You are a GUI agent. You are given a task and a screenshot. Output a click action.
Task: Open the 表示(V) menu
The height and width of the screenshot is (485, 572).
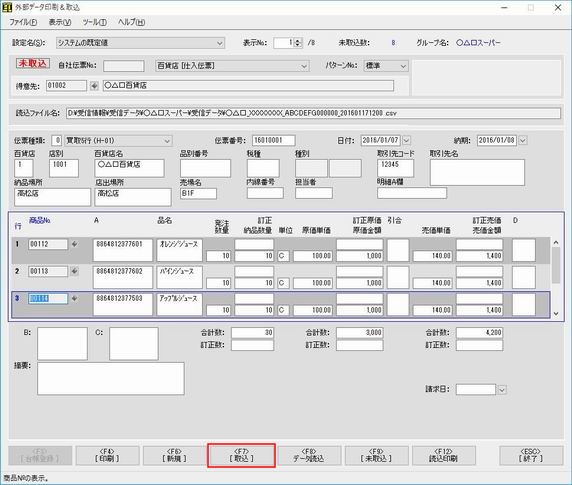pyautogui.click(x=60, y=22)
